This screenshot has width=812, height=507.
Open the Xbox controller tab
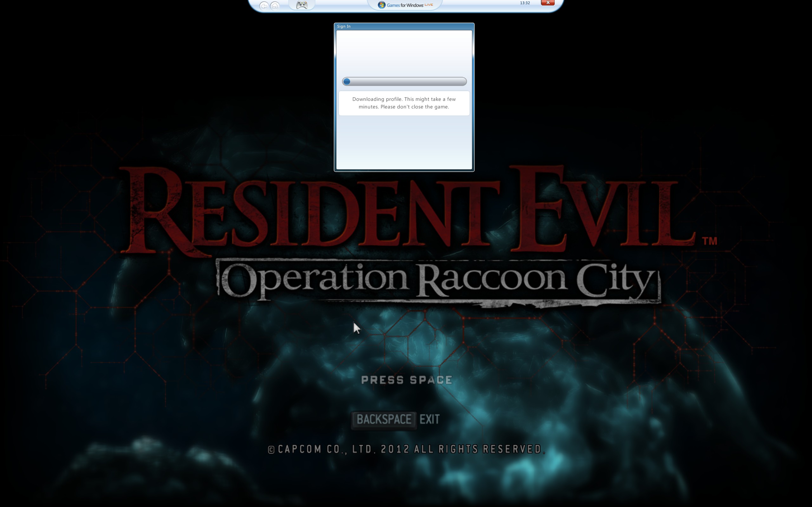pos(302,5)
